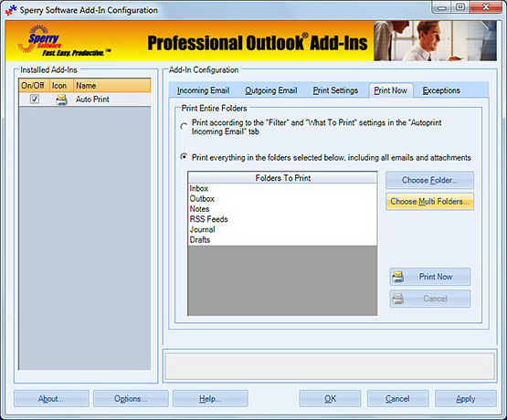Click the Auto Print printer icon in add-ins list
Image resolution: width=507 pixels, height=420 pixels.
(x=61, y=100)
